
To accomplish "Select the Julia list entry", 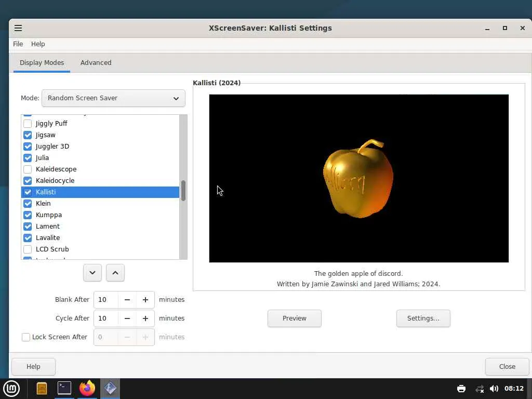I will click(x=100, y=158).
